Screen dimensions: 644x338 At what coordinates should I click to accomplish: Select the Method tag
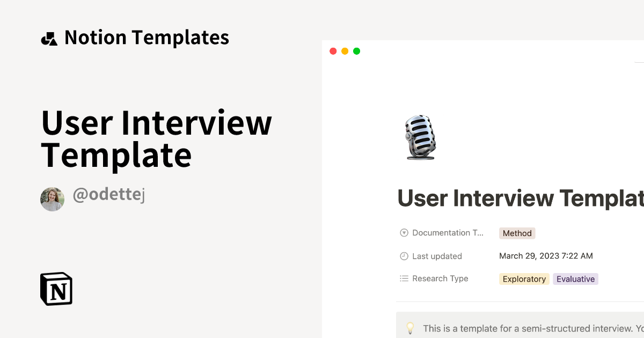(517, 233)
